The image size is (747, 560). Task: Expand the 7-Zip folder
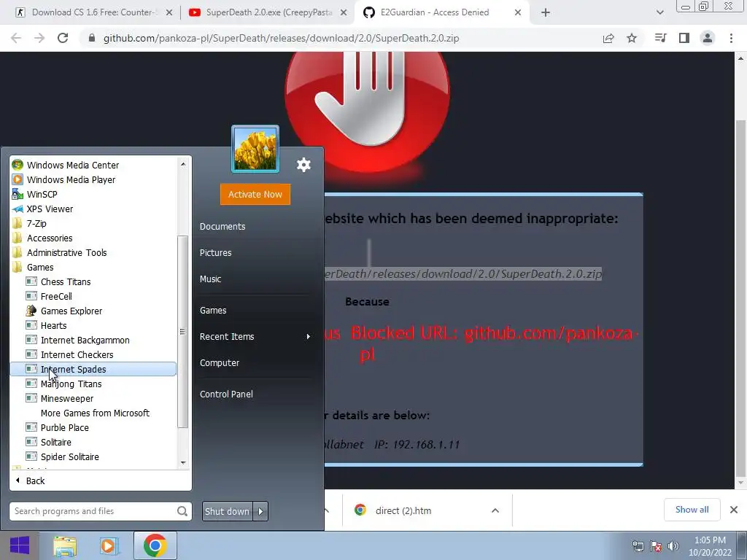36,223
